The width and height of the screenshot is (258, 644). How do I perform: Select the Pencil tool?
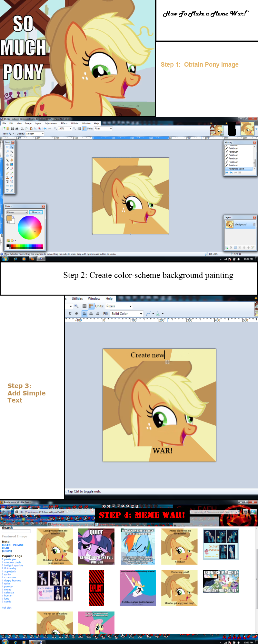[x=7, y=173]
